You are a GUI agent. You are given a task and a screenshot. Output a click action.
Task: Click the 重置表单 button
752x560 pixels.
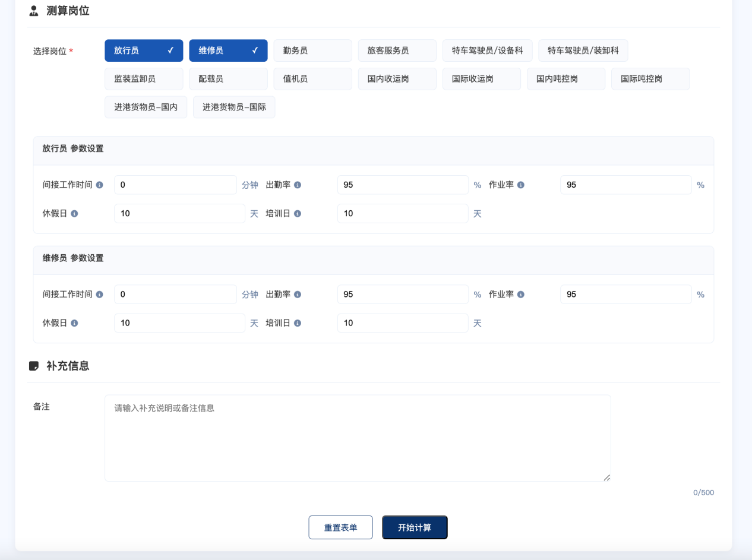(x=340, y=527)
